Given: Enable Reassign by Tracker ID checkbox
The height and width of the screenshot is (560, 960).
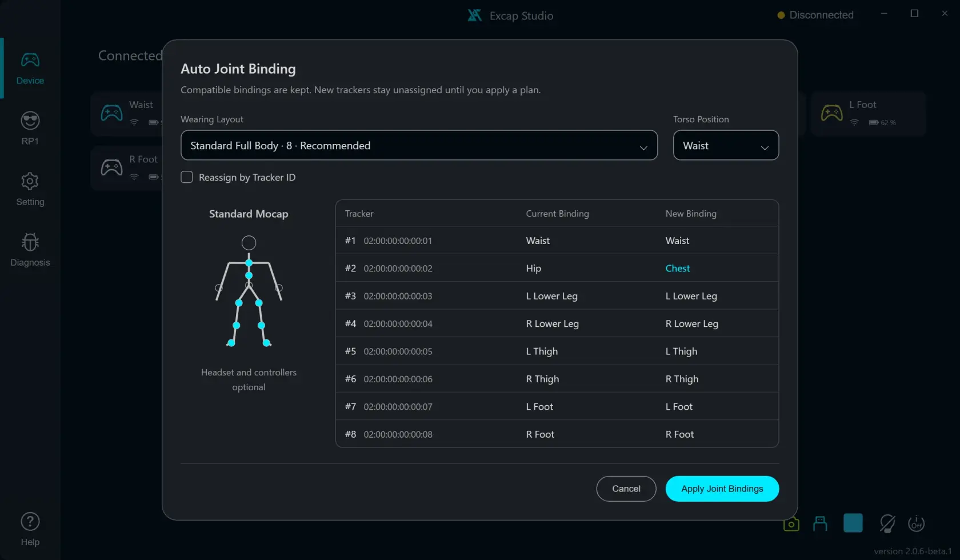Looking at the screenshot, I should click(187, 177).
